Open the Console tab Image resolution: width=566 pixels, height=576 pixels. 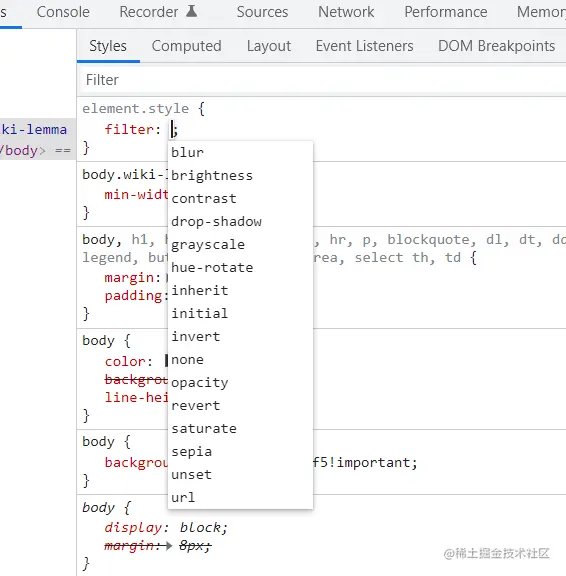click(x=63, y=12)
